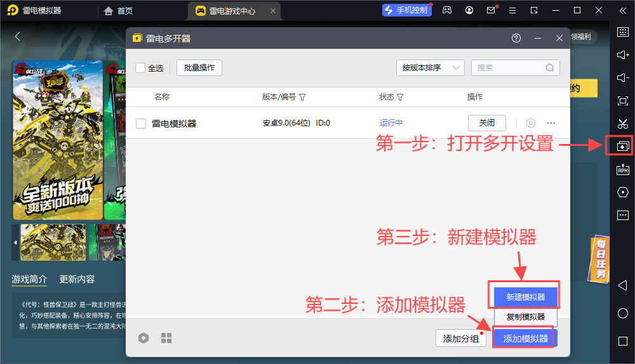
Task: Open more options ellipsis for 雷电模拟器 row
Action: pyautogui.click(x=551, y=123)
